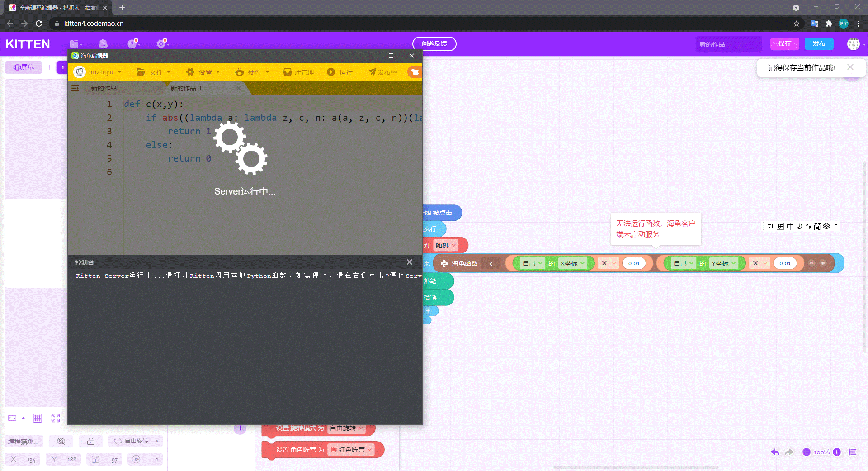Toggle sprite visibility eye icon
Image resolution: width=868 pixels, height=471 pixels.
[x=61, y=441]
